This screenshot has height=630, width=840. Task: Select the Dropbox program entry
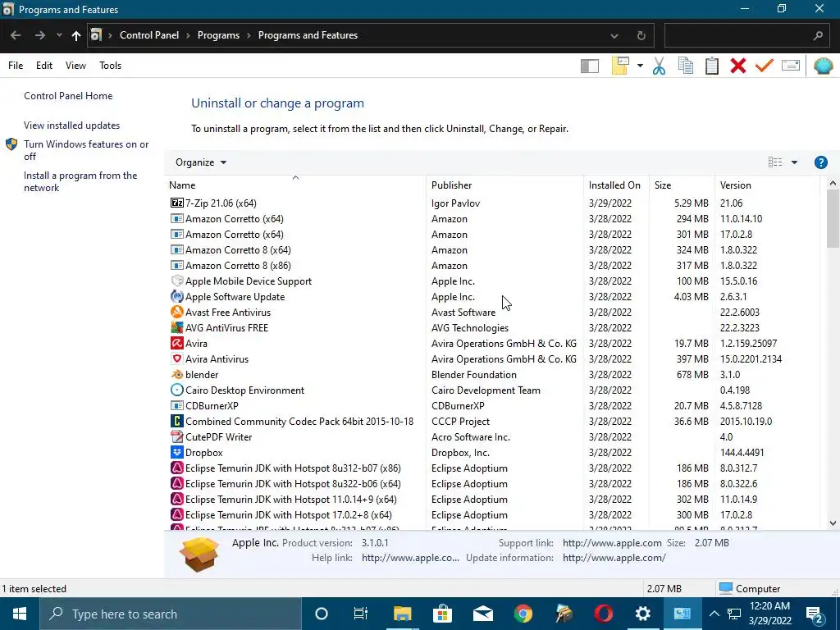(492, 453)
